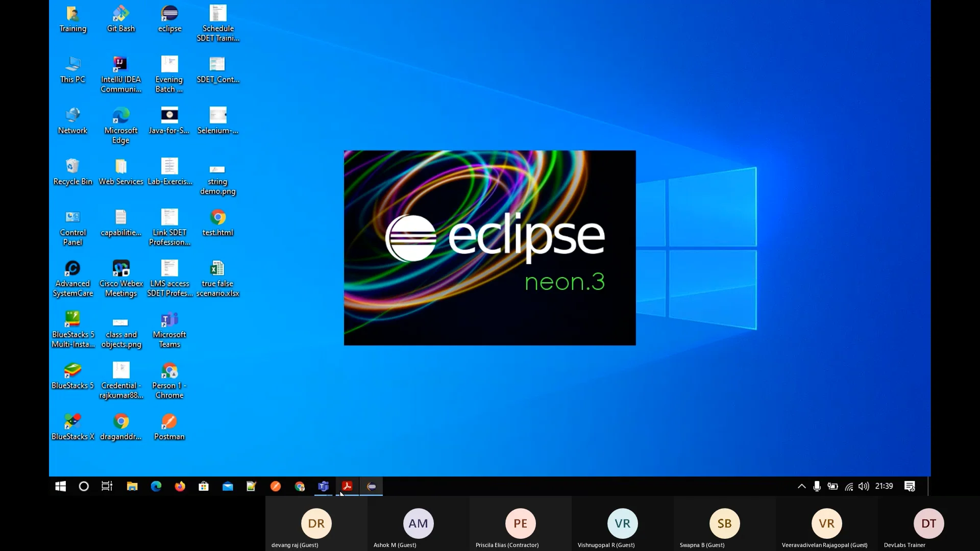
Task: Click the Cortana search circle on taskbar
Action: click(84, 486)
